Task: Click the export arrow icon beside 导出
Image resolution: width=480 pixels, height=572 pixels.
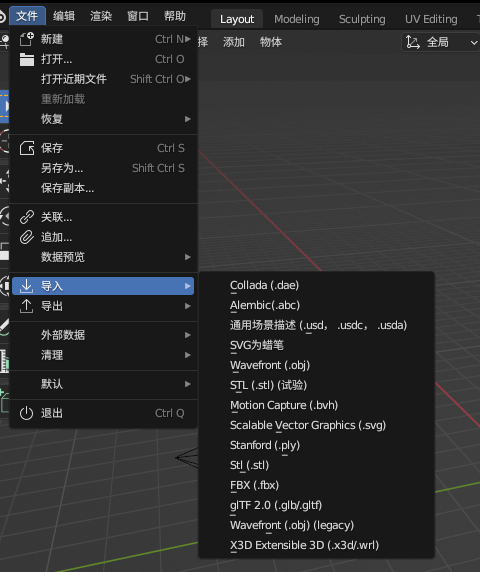Action: point(27,306)
